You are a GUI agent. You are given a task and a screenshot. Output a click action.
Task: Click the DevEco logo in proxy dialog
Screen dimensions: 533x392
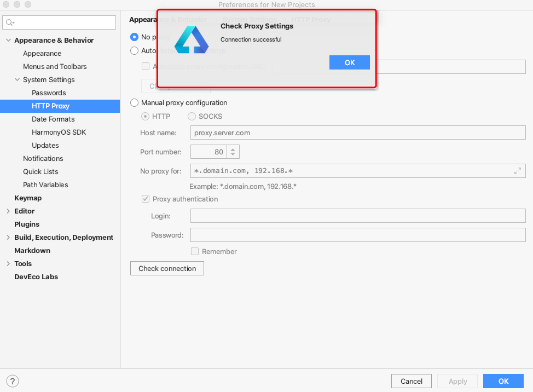192,40
